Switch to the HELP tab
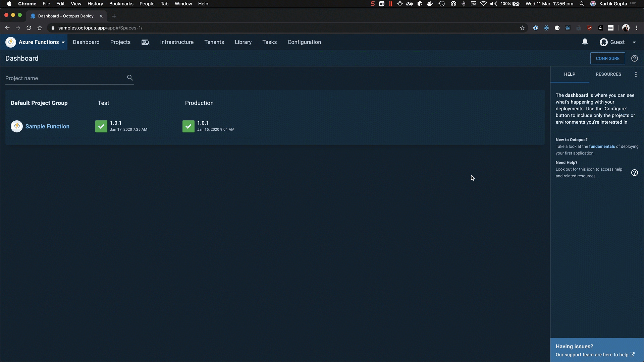This screenshot has height=362, width=644. pos(570,74)
